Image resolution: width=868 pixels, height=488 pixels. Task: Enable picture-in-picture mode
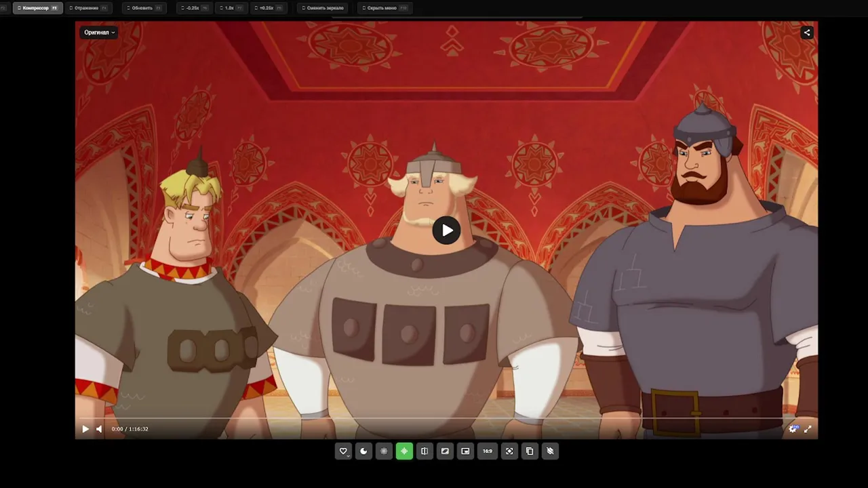465,451
